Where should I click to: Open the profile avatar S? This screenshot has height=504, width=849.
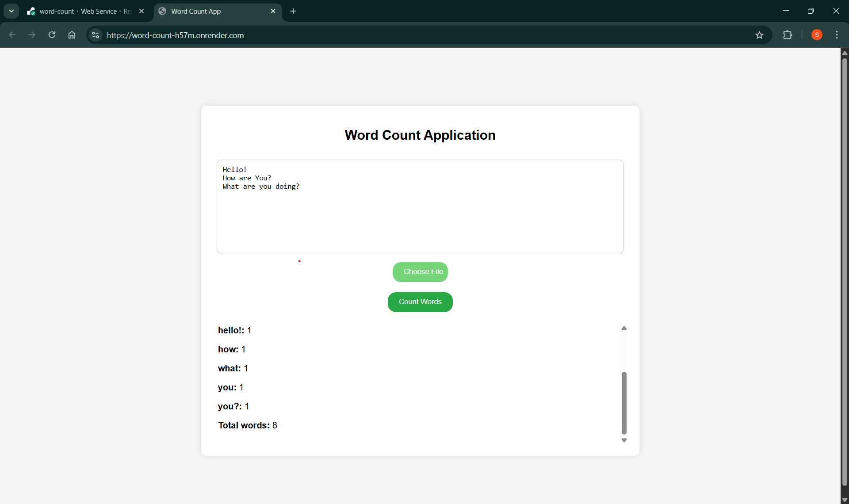coord(817,35)
